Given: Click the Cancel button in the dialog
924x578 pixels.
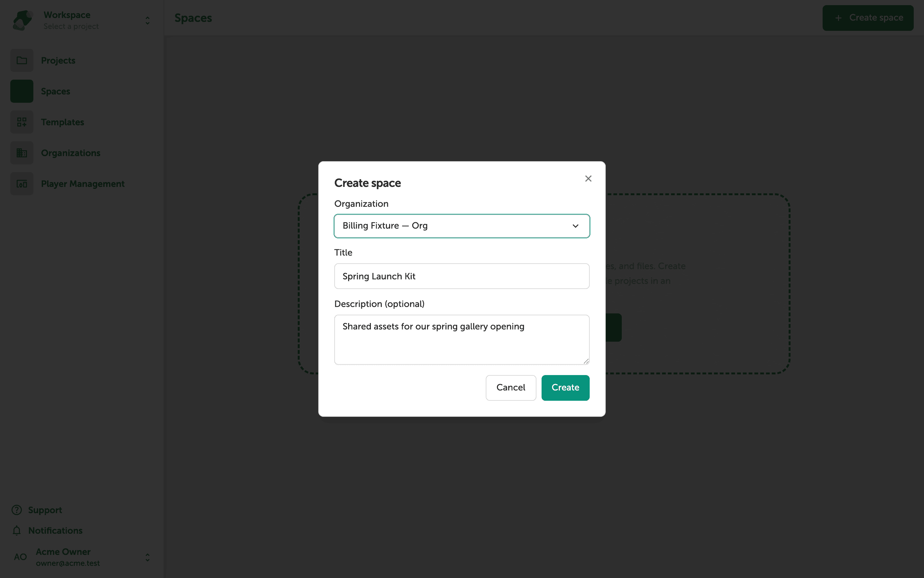Looking at the screenshot, I should coord(510,388).
